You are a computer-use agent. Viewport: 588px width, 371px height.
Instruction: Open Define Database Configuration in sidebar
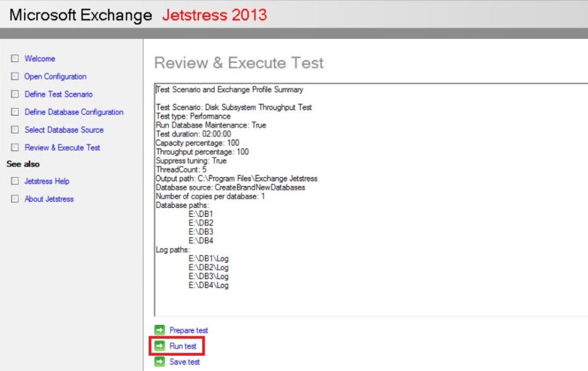pos(74,112)
